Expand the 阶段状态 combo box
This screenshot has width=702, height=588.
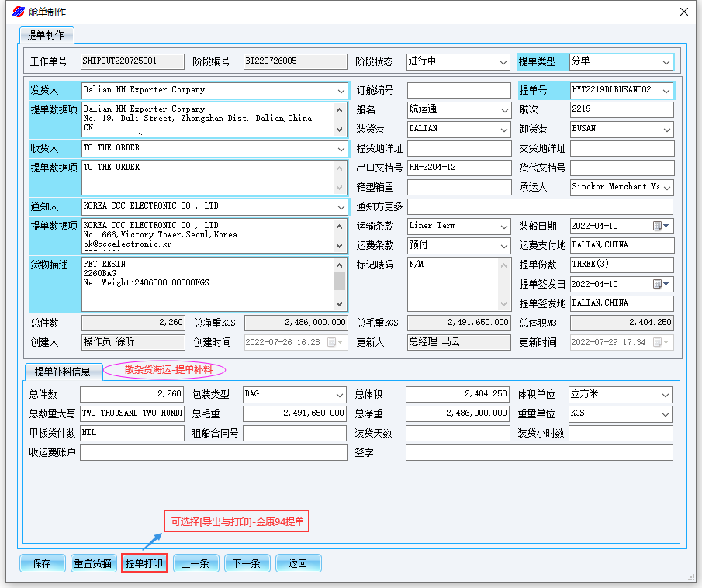(x=503, y=62)
